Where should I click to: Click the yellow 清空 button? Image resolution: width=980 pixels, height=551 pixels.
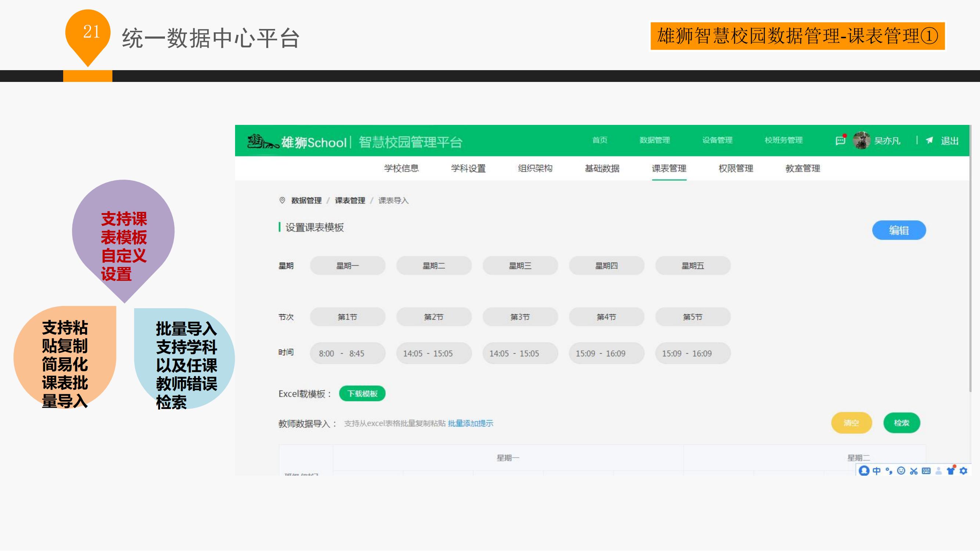coord(851,423)
